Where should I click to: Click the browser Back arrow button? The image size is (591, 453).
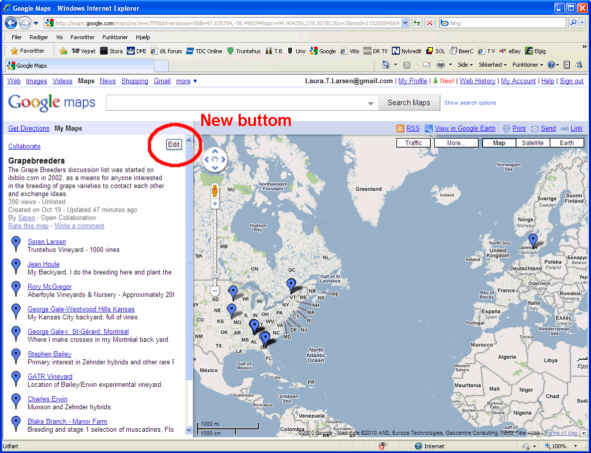tap(11, 23)
